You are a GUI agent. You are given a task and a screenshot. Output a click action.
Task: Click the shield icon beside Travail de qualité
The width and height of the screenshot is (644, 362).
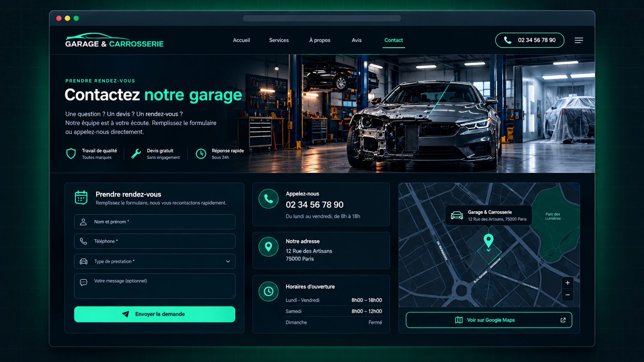(x=71, y=154)
